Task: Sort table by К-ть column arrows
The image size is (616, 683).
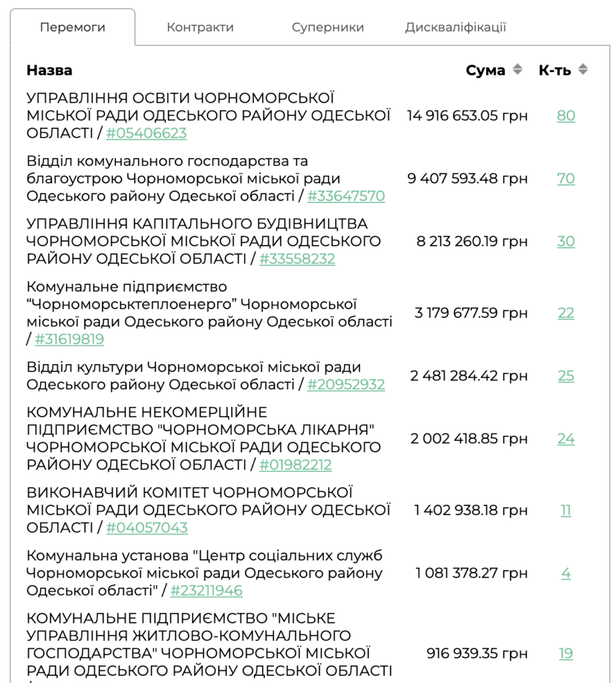Action: pyautogui.click(x=583, y=69)
